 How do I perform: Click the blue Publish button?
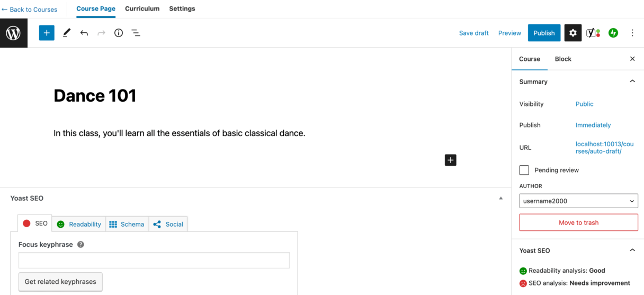(x=544, y=33)
